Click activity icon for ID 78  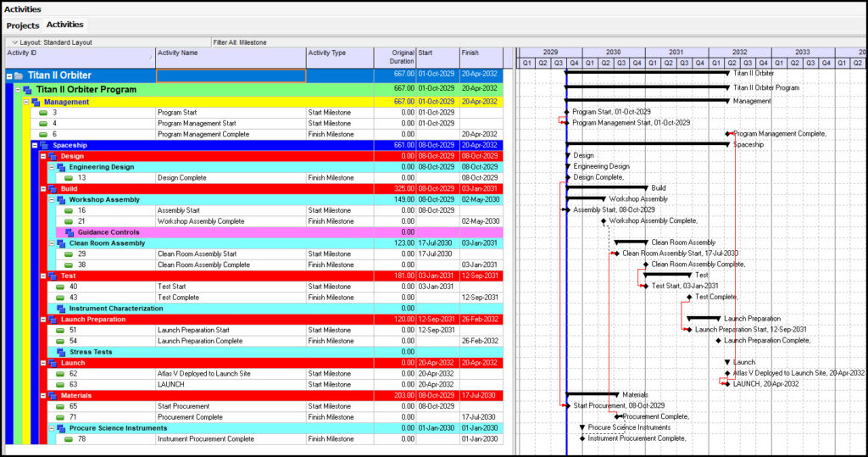pyautogui.click(x=69, y=438)
